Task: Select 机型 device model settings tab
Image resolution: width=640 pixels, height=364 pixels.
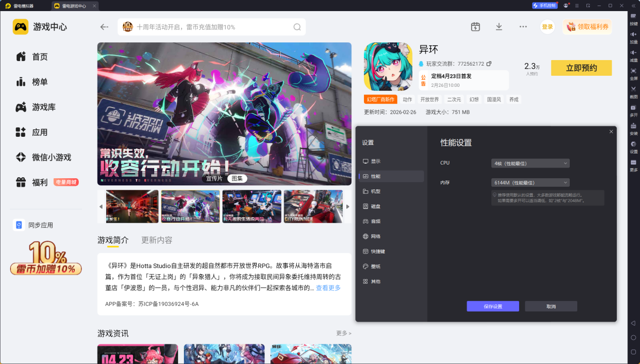Action: coord(391,191)
